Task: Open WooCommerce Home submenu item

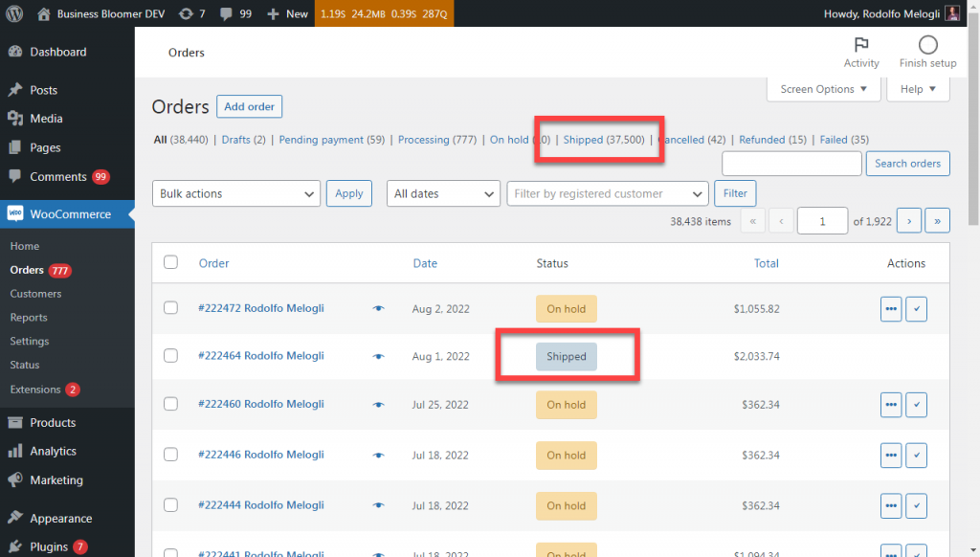Action: pos(24,246)
